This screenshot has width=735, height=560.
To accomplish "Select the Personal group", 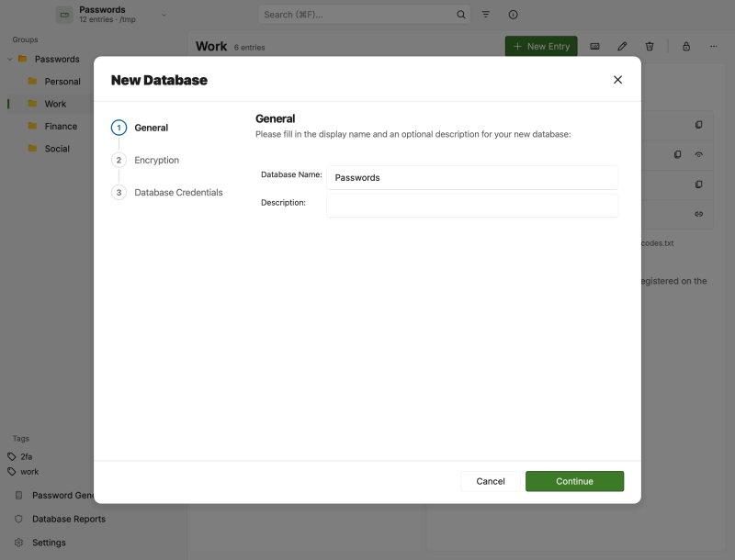I will pos(62,82).
